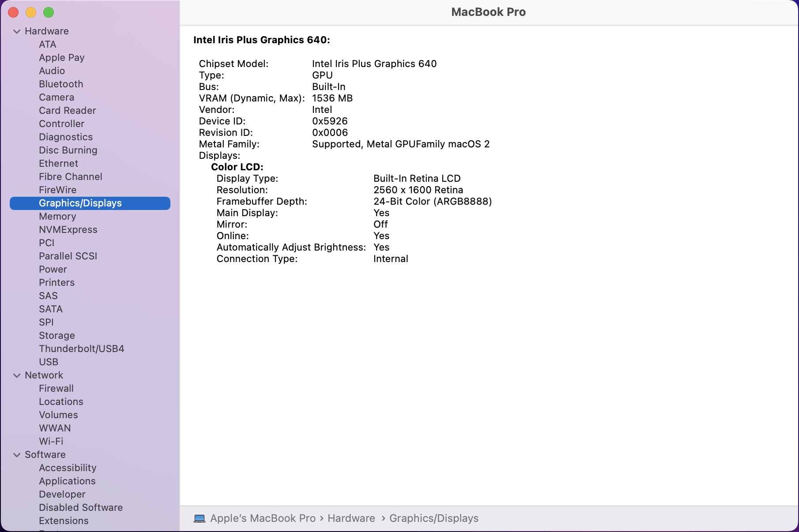Select ATA in the sidebar
The height and width of the screenshot is (532, 799).
(48, 45)
